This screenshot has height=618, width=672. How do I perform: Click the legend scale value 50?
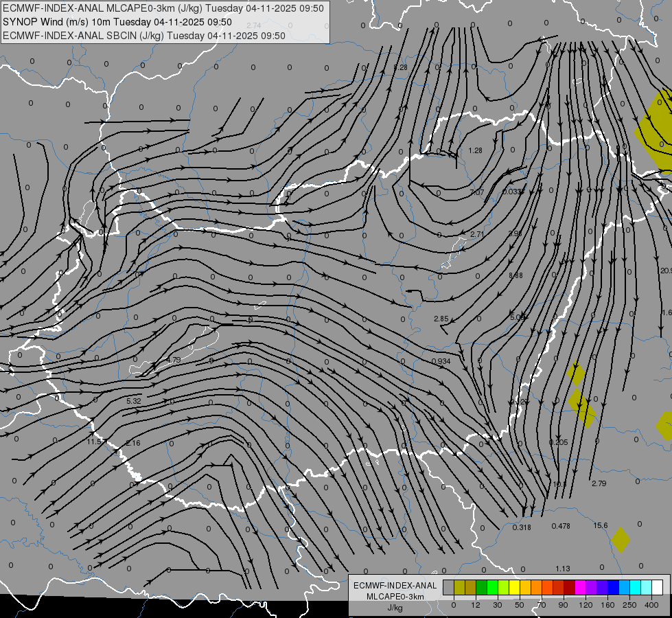[520, 605]
